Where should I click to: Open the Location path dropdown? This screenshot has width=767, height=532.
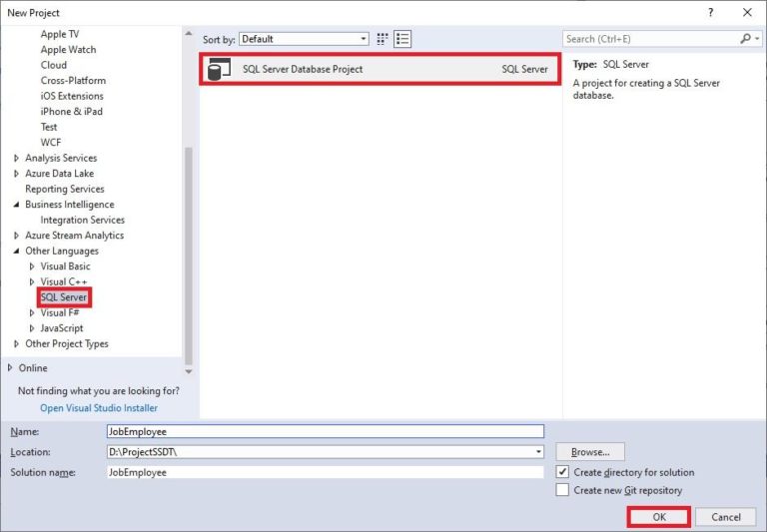click(x=539, y=452)
